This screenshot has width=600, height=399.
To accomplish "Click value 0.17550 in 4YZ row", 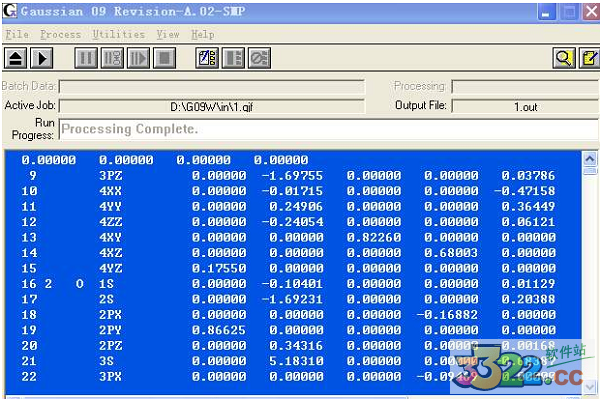I will pos(219,268).
